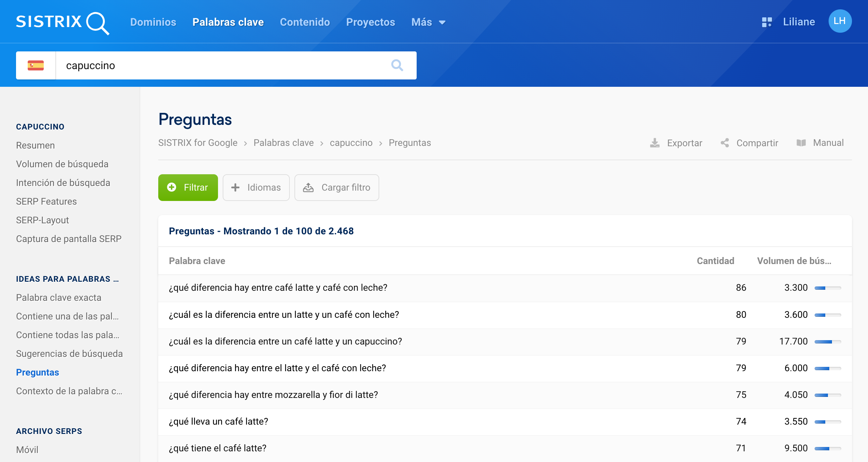868x462 pixels.
Task: Click the green Filtrar button
Action: [188, 187]
